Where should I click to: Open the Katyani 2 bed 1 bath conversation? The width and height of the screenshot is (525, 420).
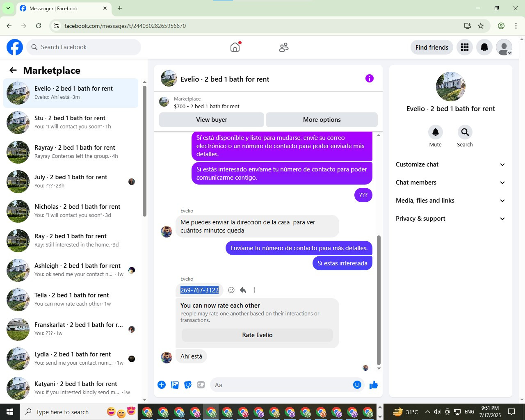(x=71, y=388)
